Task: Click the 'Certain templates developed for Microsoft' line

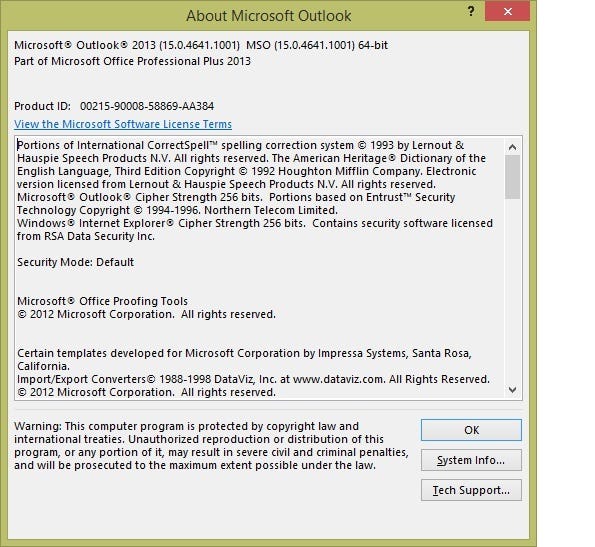Action: [x=244, y=353]
